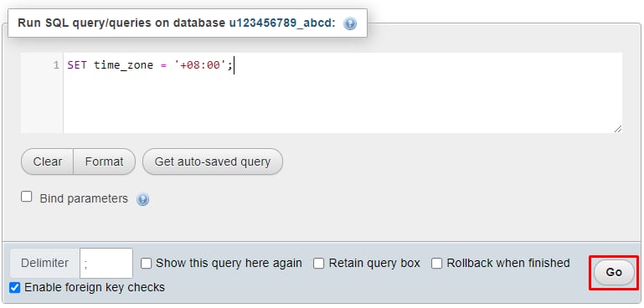Open help icon beside the database title
Viewport: 644px width, 308px height.
[x=350, y=23]
